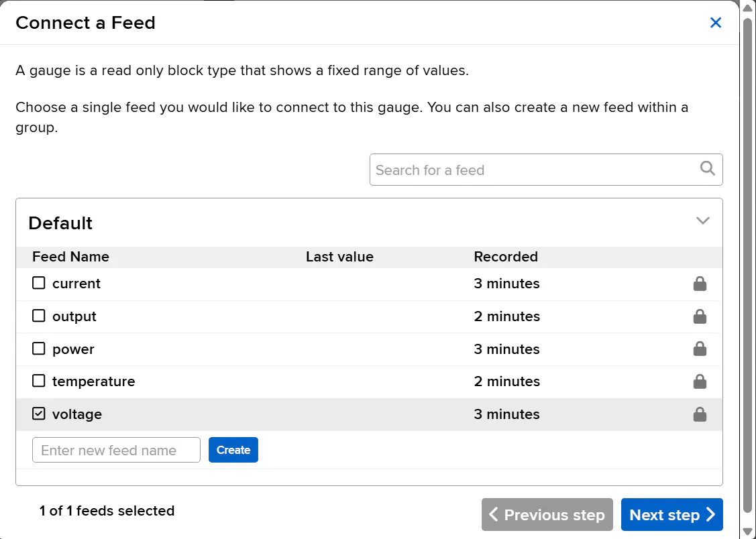Select the 'current' feed name

point(76,284)
